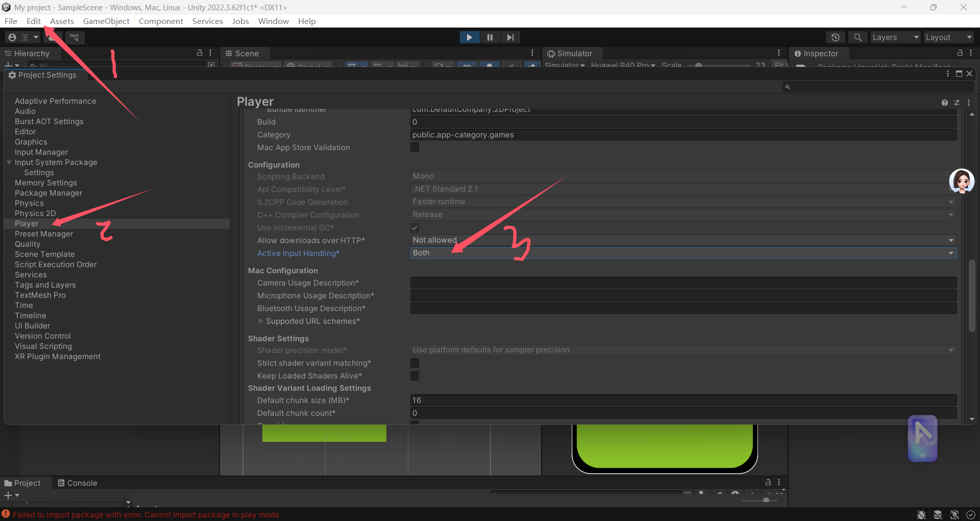Open the Simulator panel more-options menu
The height and width of the screenshot is (521, 980).
[779, 53]
